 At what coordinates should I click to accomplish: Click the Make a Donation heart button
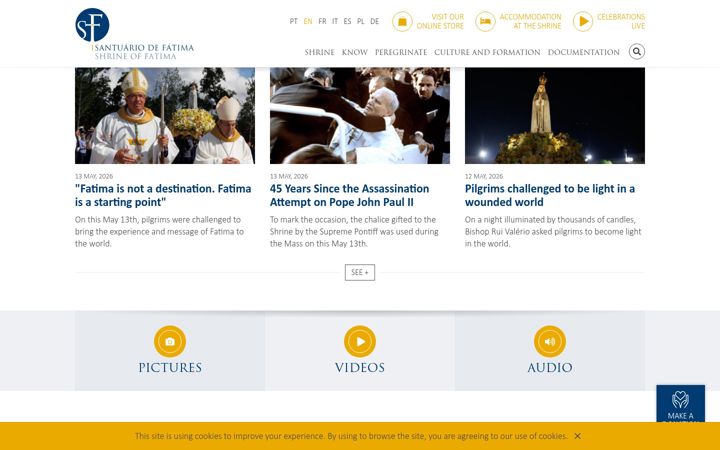[681, 403]
